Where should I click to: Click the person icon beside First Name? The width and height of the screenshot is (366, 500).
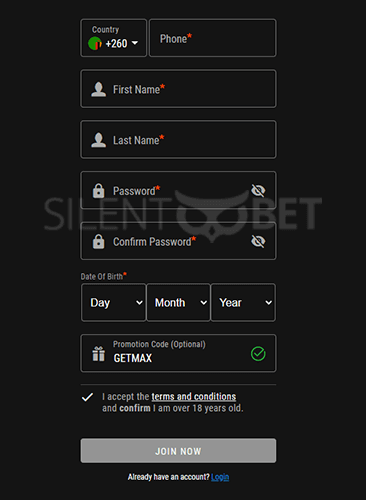coord(99,89)
